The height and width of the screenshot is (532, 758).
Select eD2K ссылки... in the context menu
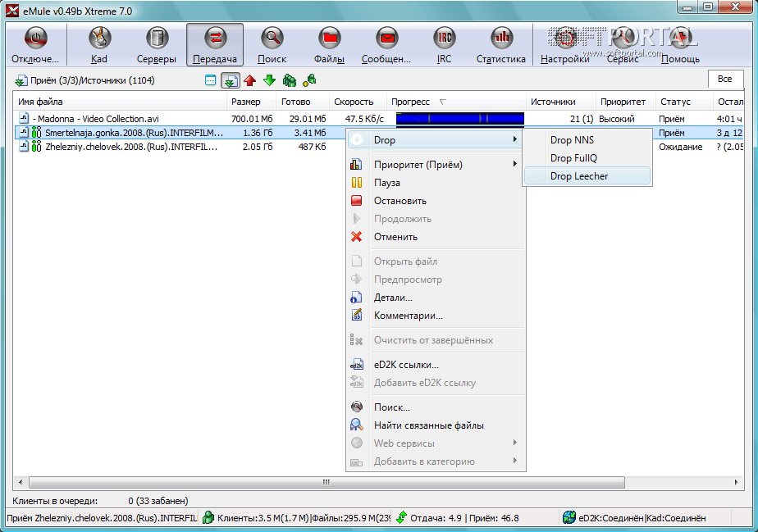(x=436, y=365)
